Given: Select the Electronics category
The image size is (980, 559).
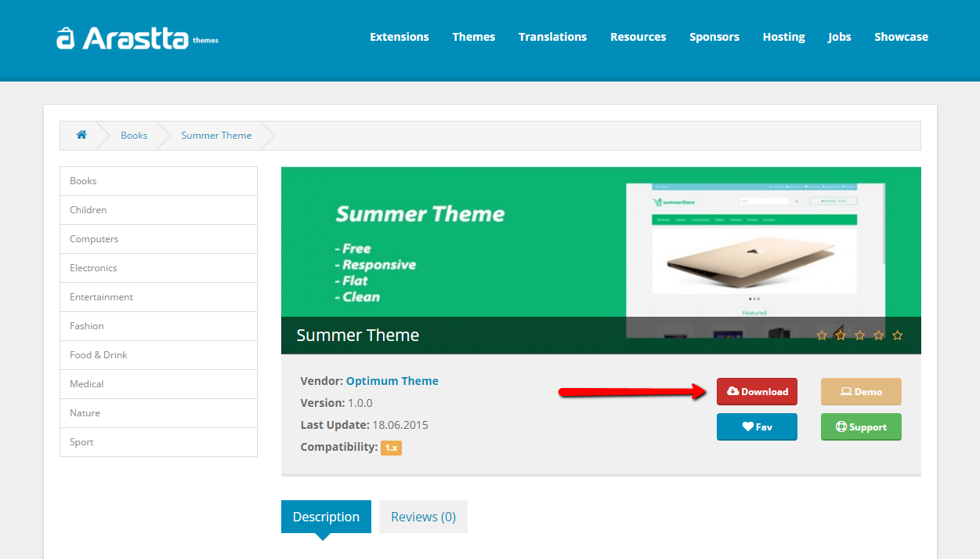Looking at the screenshot, I should [x=158, y=268].
